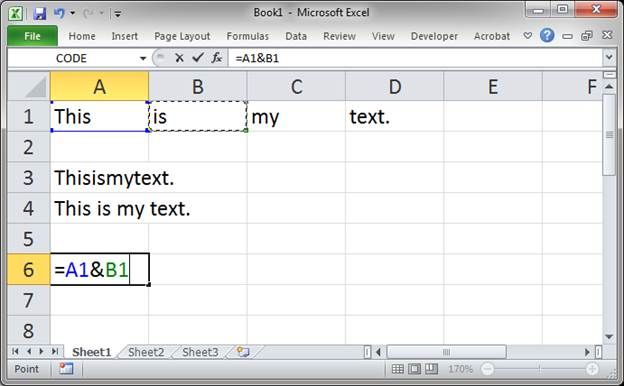Click the horizontal scrollbar left arrow
The height and width of the screenshot is (386, 624).
[379, 352]
